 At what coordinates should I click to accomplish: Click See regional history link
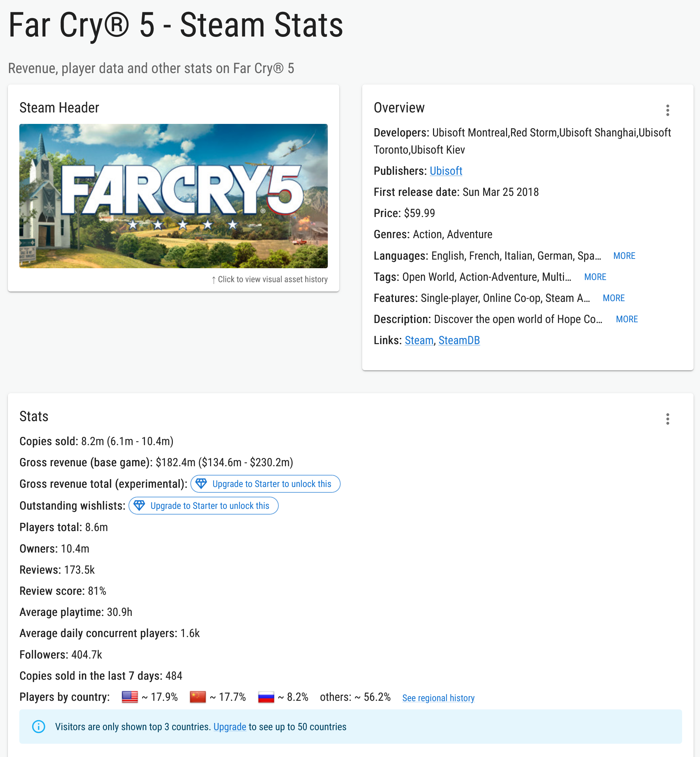point(438,698)
